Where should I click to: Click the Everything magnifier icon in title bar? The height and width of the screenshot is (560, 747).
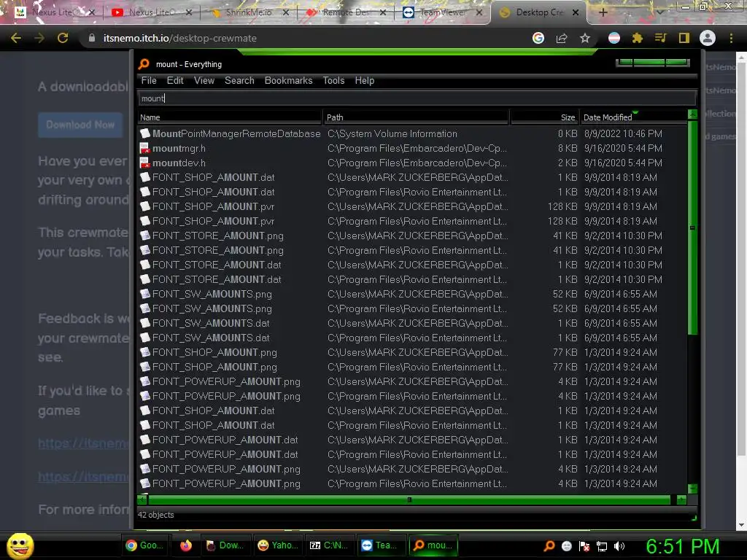point(144,64)
